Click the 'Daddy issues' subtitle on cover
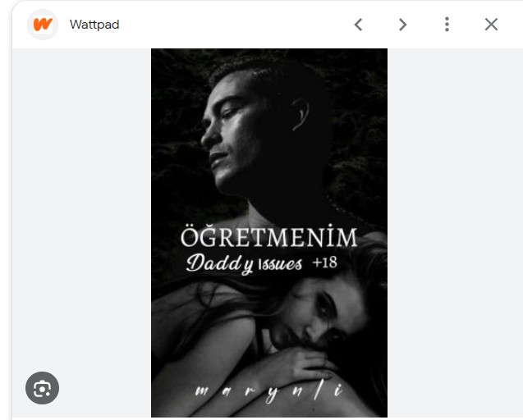This screenshot has width=523, height=420. [x=244, y=263]
